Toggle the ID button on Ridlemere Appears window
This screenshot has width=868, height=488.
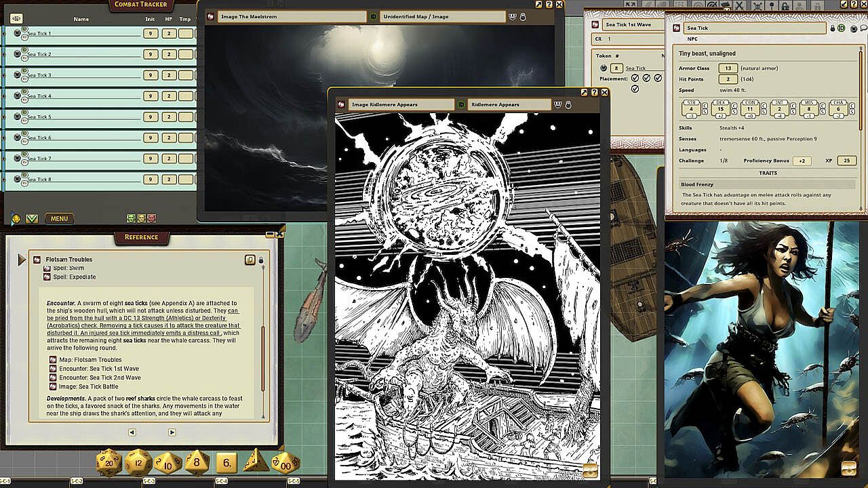coord(461,105)
